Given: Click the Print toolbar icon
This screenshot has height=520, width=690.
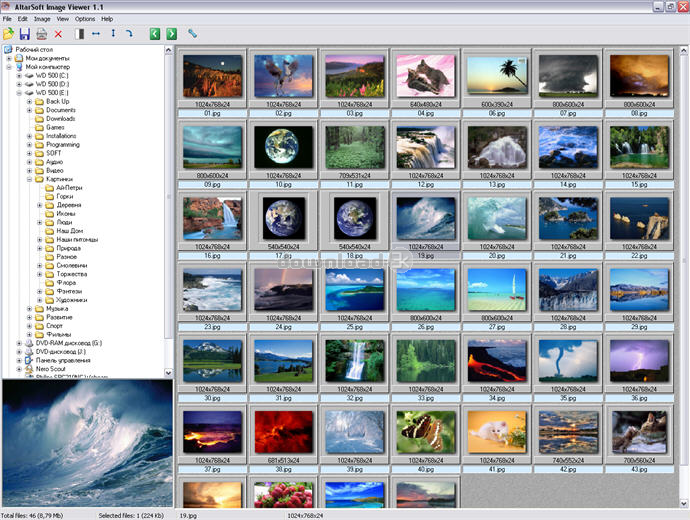Looking at the screenshot, I should click(x=41, y=34).
